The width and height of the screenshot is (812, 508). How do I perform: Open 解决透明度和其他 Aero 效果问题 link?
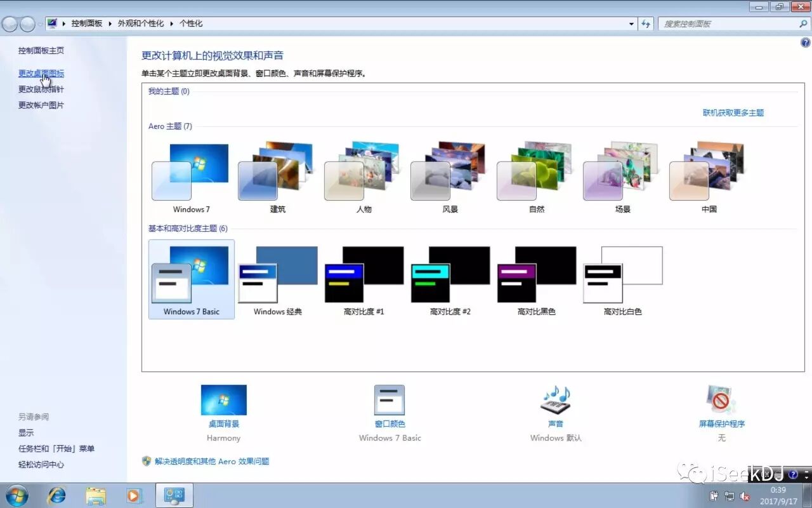click(212, 462)
